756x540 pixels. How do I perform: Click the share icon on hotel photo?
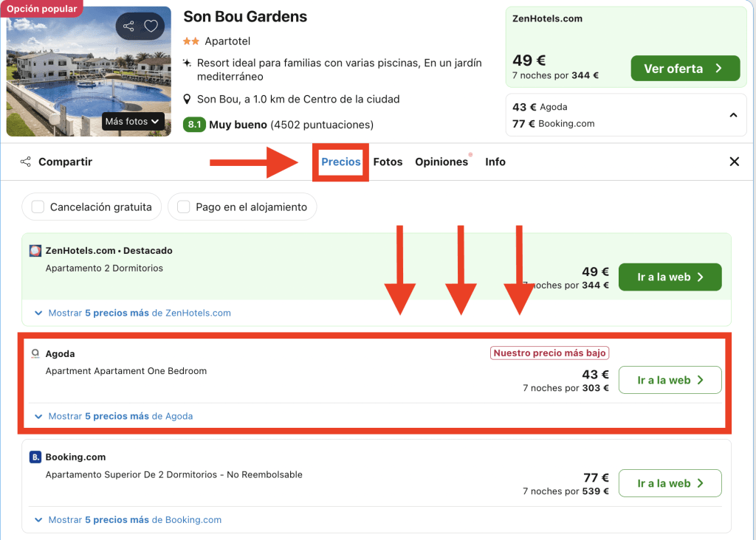click(x=128, y=27)
